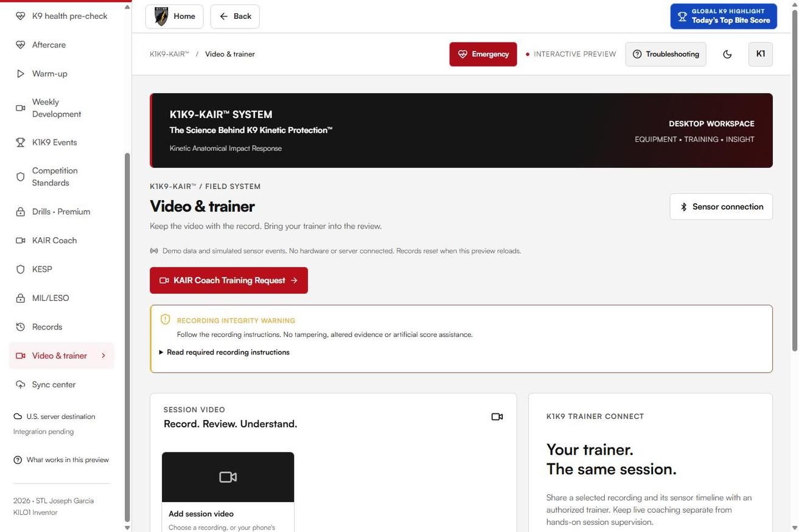Click the main page vertical scrollbar
This screenshot has height=532, width=799.
795,181
